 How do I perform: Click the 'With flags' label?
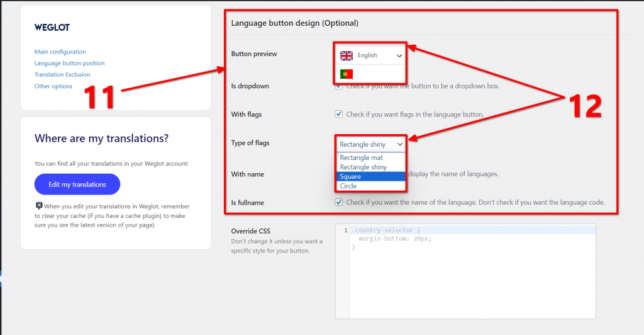pos(246,115)
